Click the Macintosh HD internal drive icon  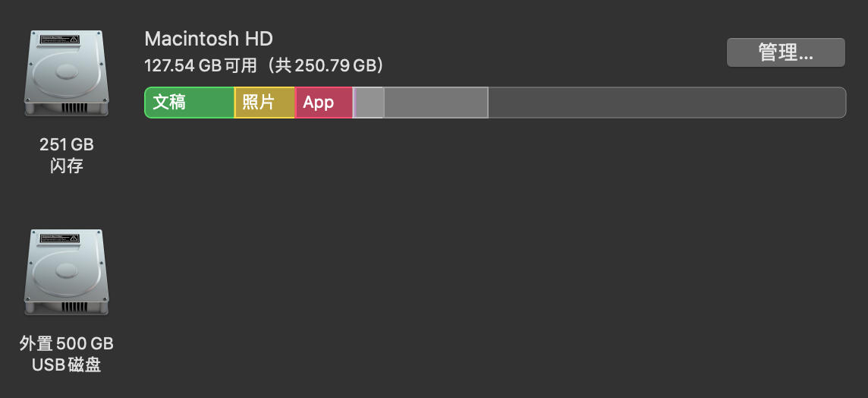67,72
